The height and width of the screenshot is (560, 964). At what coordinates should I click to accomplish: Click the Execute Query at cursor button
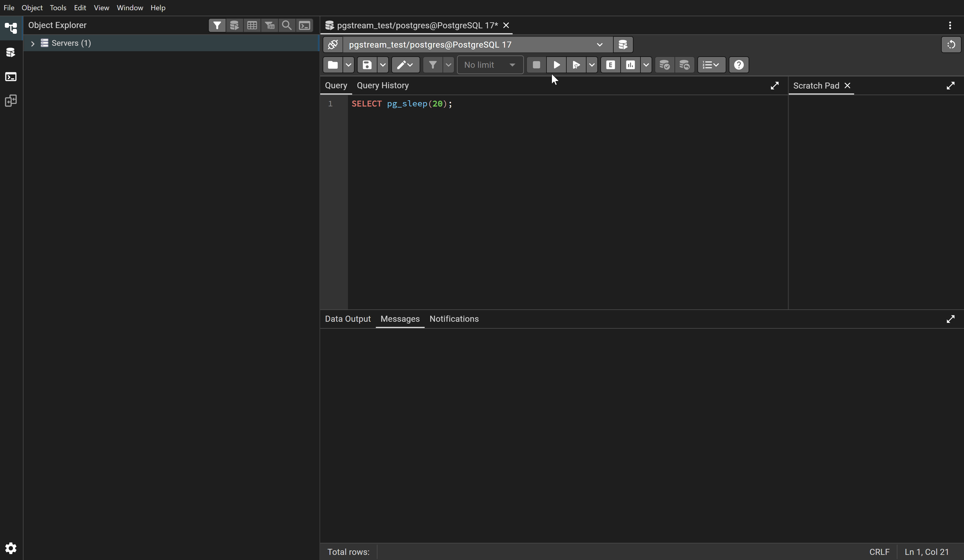[x=576, y=65]
